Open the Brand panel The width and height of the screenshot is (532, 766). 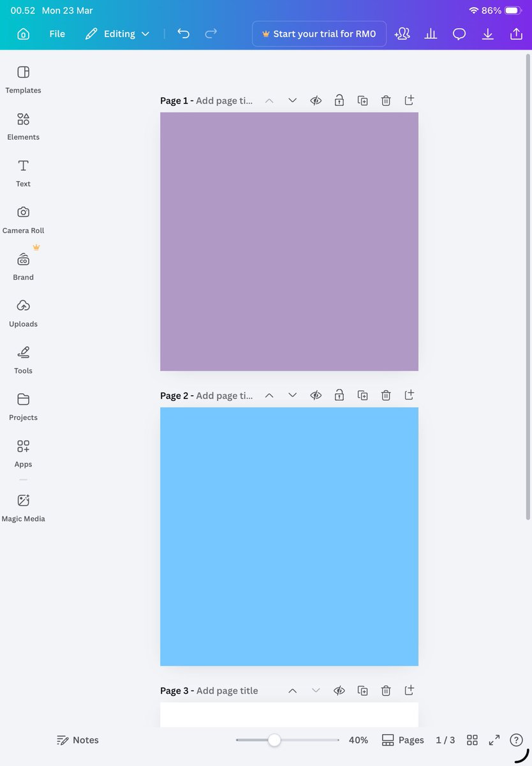pyautogui.click(x=24, y=266)
